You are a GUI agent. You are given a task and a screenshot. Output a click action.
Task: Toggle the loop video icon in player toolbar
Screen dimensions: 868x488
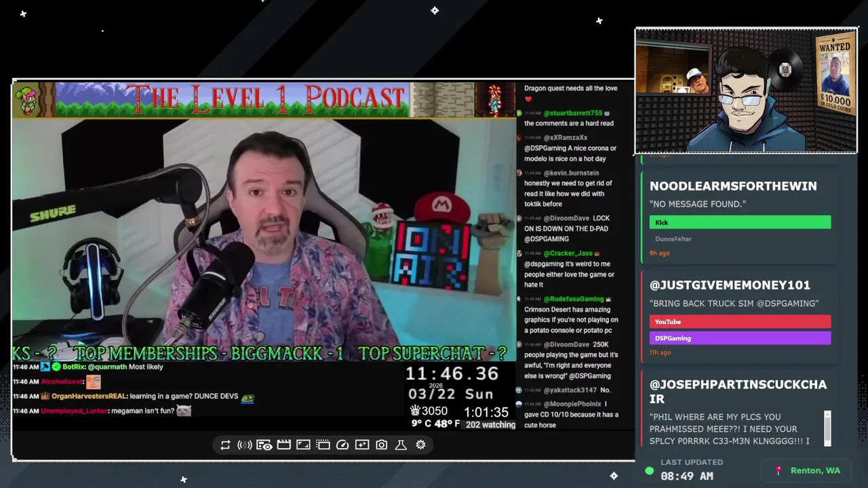[x=225, y=445]
